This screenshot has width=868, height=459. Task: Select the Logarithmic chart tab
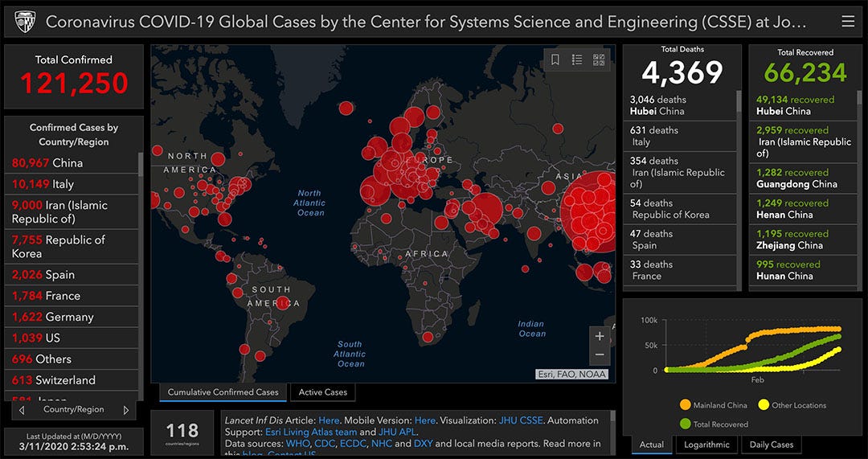click(707, 445)
